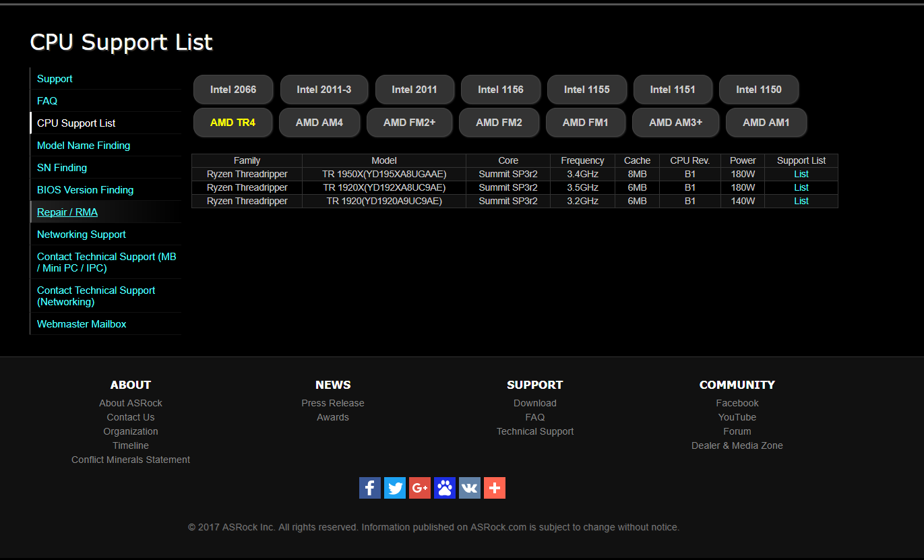Open Webmaster Mailbox link
This screenshot has width=924, height=560.
(82, 324)
